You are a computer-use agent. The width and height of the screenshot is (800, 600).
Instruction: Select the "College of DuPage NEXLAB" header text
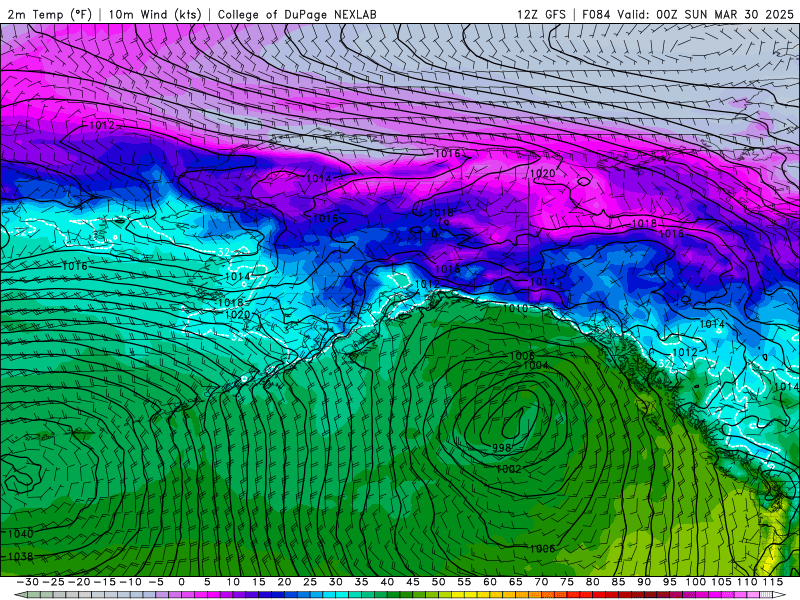[297, 14]
